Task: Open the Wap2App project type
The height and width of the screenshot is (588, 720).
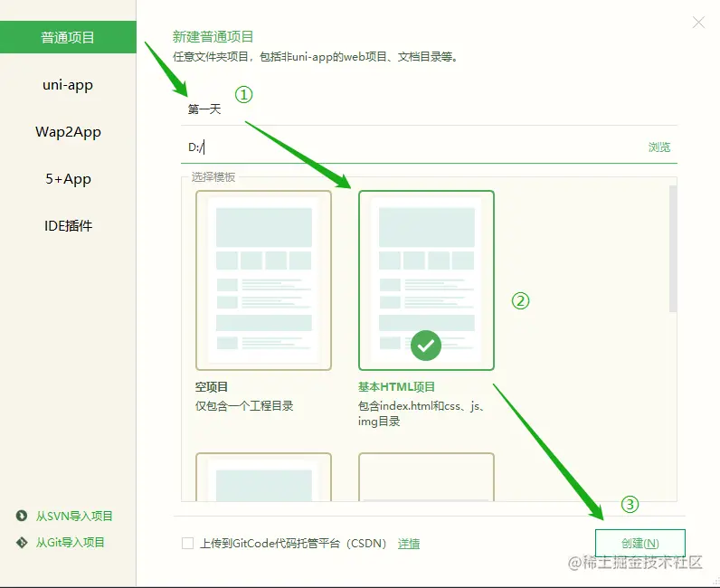Action: point(68,132)
